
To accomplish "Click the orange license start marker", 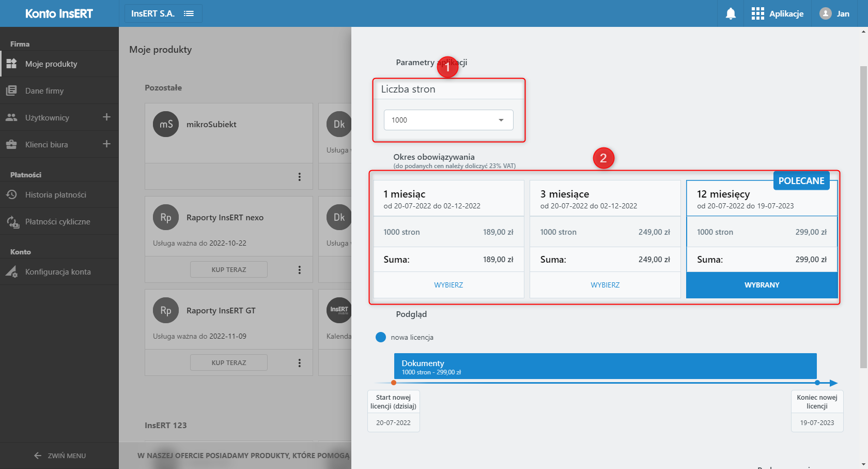I will pyautogui.click(x=394, y=383).
